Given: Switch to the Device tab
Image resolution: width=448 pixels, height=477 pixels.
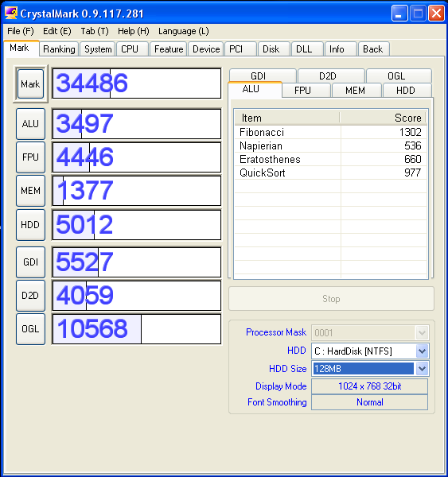Looking at the screenshot, I should tap(206, 49).
